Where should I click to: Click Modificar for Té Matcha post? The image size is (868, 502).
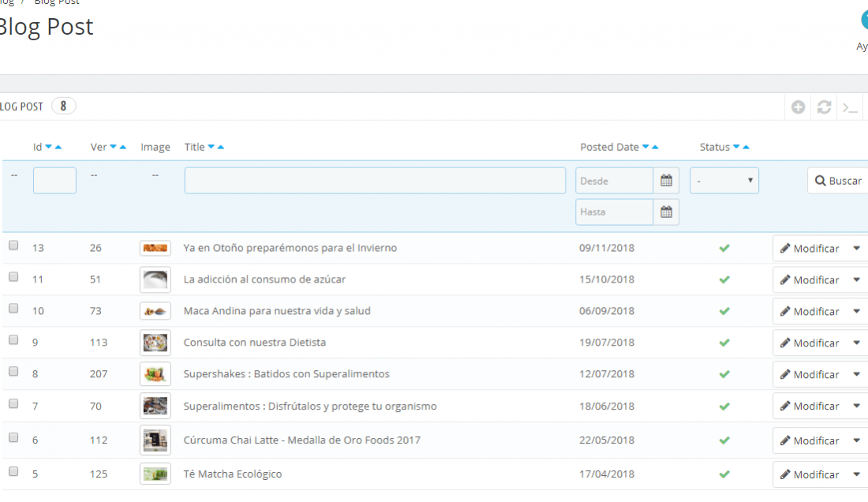(x=810, y=475)
